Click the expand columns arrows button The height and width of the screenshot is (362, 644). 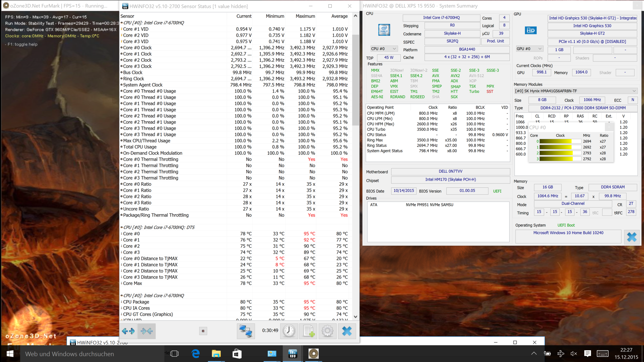coord(128,331)
